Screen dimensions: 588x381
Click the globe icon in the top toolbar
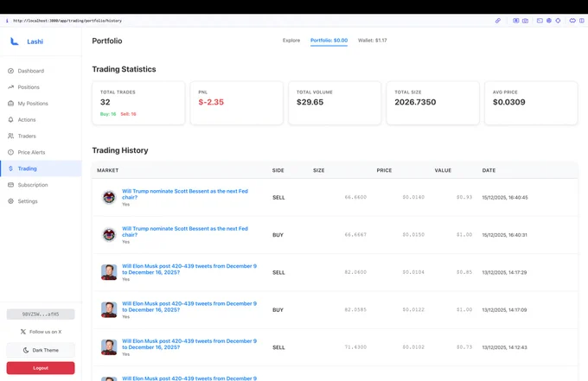click(x=549, y=21)
